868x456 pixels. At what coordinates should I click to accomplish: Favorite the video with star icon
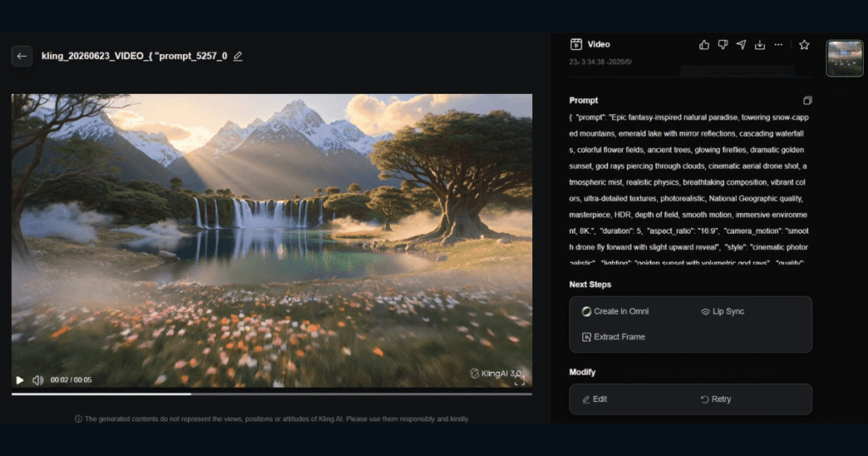coord(804,45)
